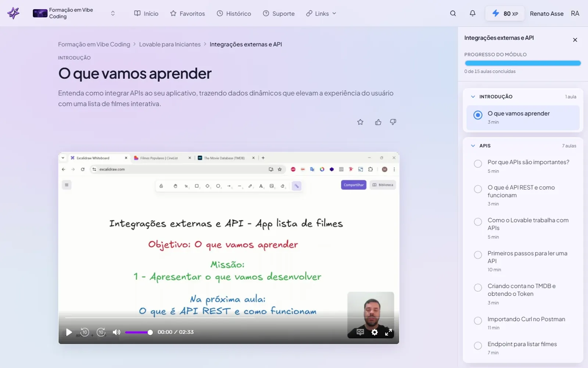Open course switcher Formação em Vibe Coding
This screenshot has width=588, height=368.
(73, 13)
